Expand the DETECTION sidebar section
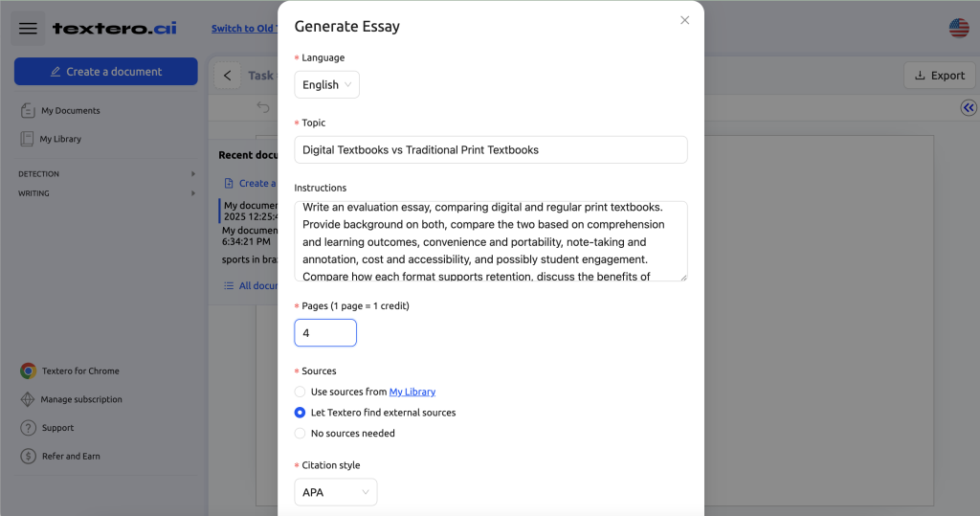The height and width of the screenshot is (516, 980). [106, 174]
